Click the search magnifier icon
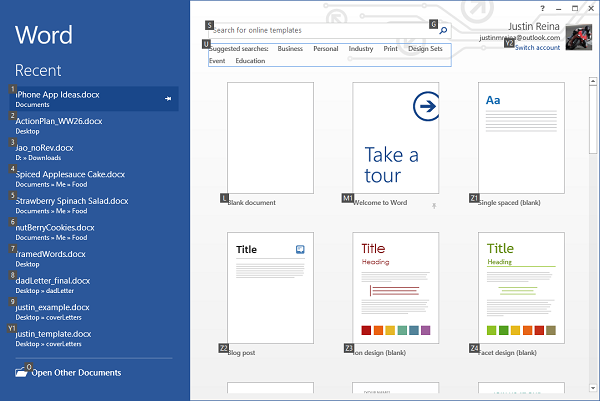 tap(443, 31)
